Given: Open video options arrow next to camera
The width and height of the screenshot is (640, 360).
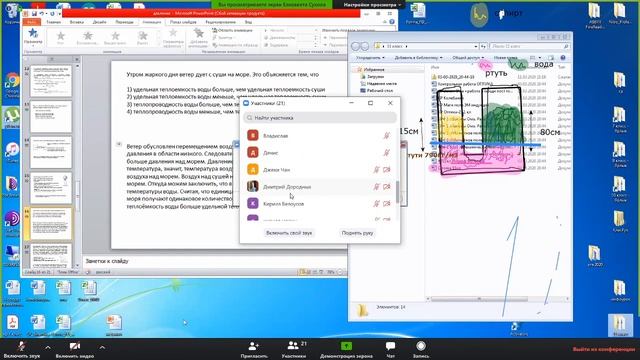Looking at the screenshot, I should pos(102,347).
